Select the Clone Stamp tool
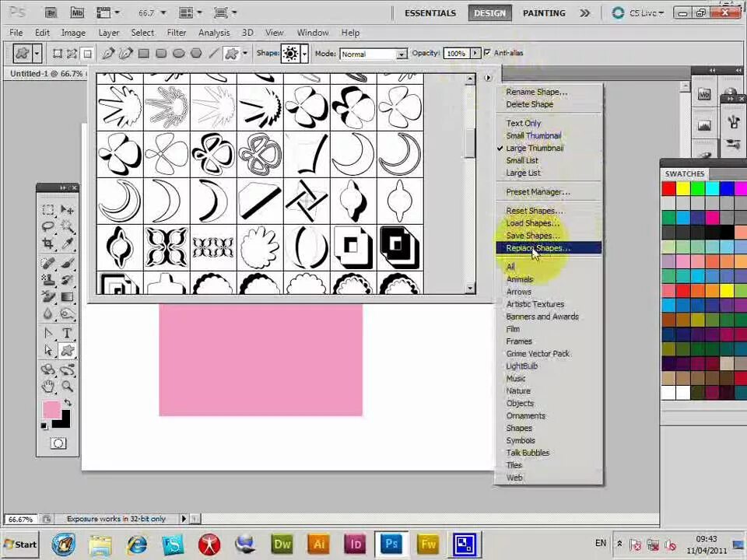 48,279
